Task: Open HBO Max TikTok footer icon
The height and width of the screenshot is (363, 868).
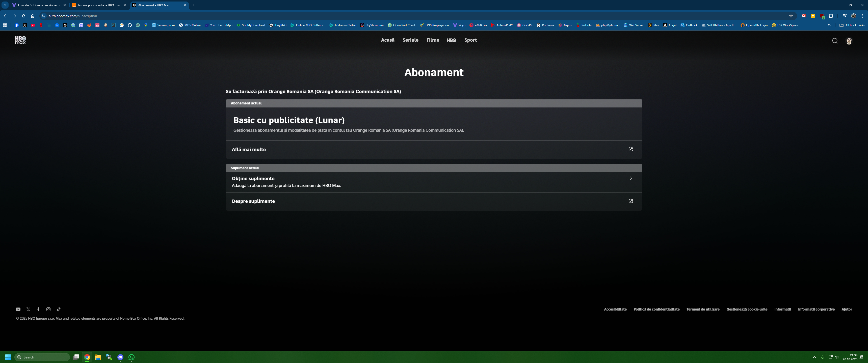Action: [x=59, y=309]
